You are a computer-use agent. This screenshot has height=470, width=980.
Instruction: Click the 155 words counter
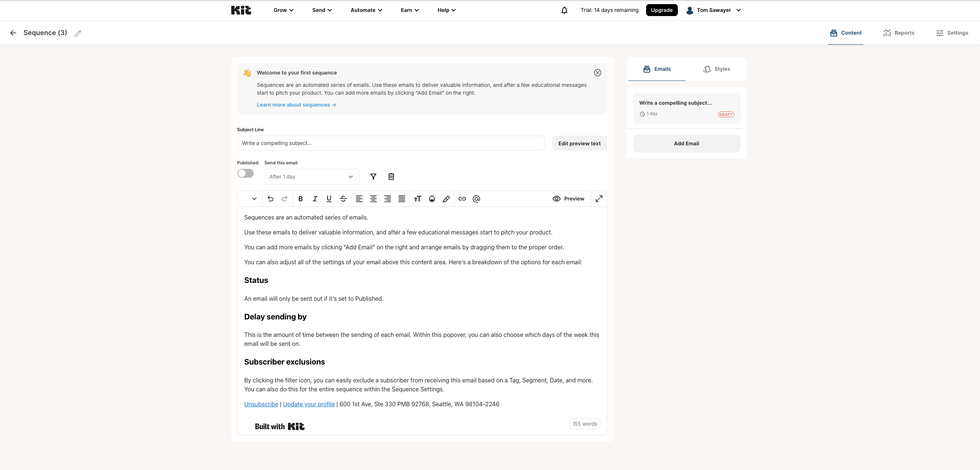point(585,424)
